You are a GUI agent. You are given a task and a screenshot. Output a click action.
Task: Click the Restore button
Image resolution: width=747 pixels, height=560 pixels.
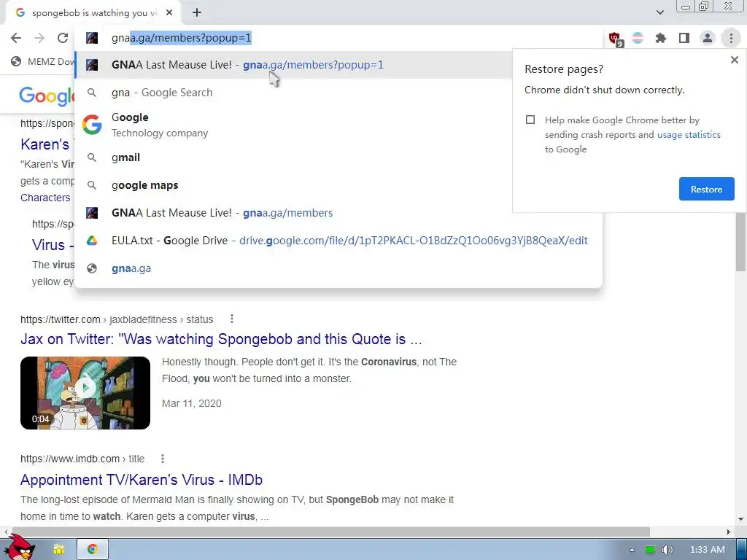pyautogui.click(x=706, y=189)
